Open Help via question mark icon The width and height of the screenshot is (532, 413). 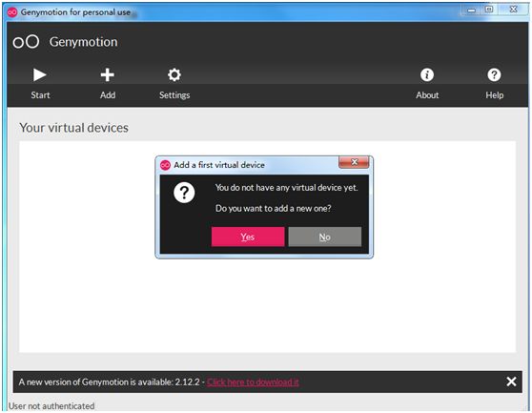click(x=494, y=74)
